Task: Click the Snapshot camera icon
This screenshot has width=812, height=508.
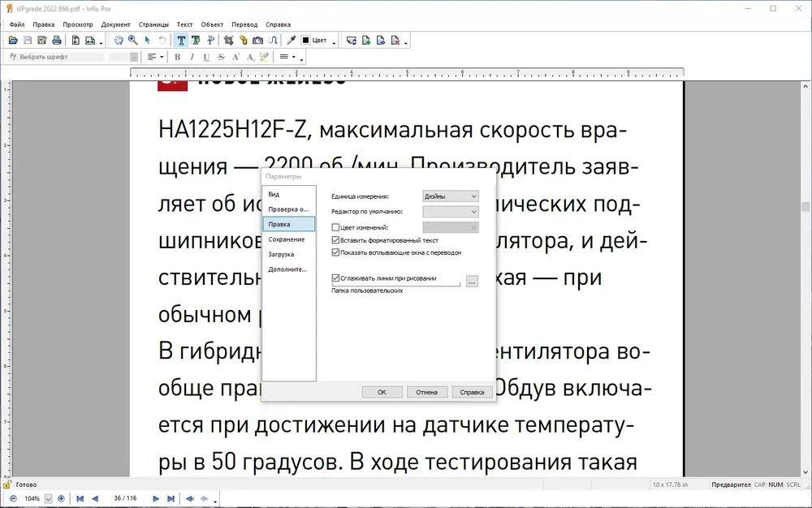Action: point(257,41)
